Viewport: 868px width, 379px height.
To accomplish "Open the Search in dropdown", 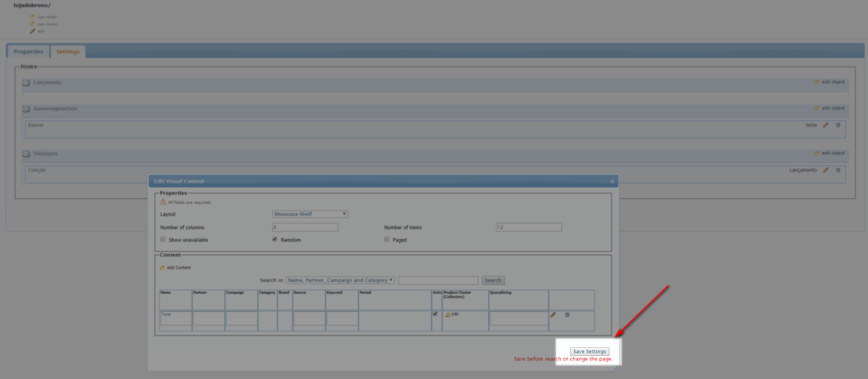I will click(x=340, y=280).
